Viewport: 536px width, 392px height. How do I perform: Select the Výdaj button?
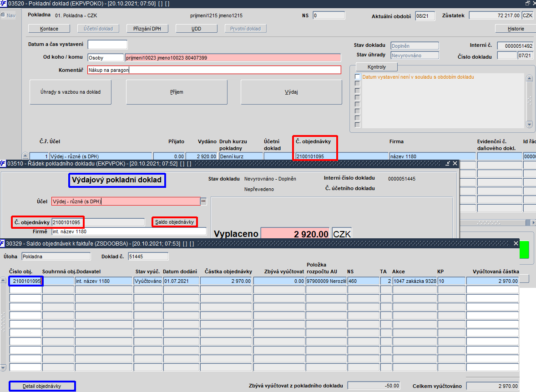coord(291,92)
